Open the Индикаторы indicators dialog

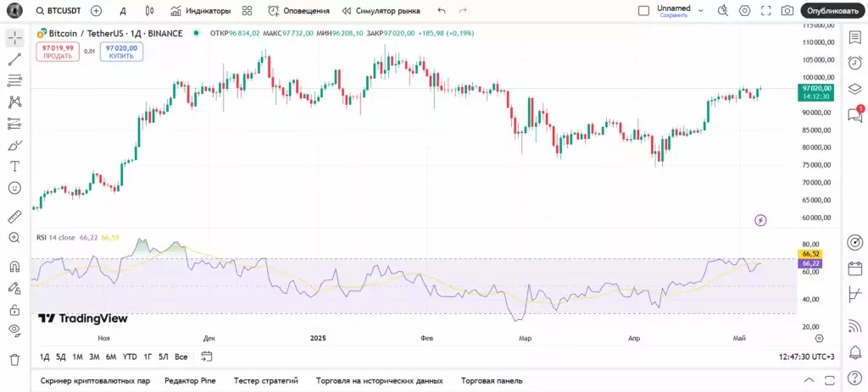click(x=200, y=10)
